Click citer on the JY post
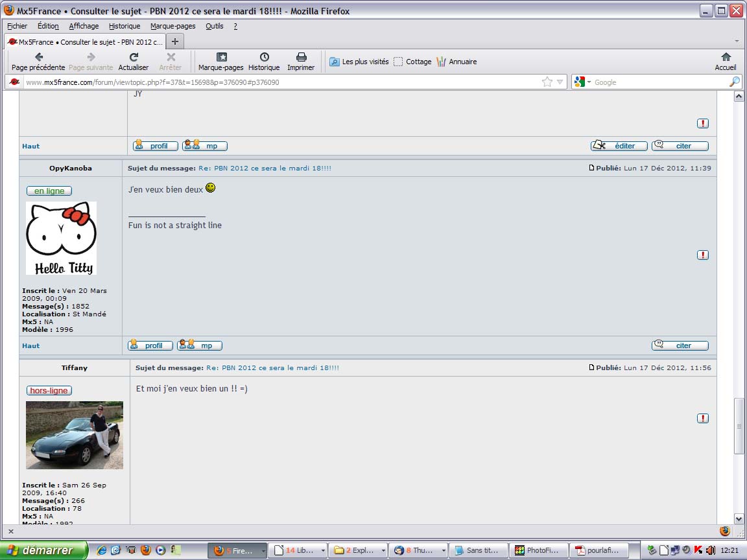This screenshot has width=747, height=560. click(680, 146)
